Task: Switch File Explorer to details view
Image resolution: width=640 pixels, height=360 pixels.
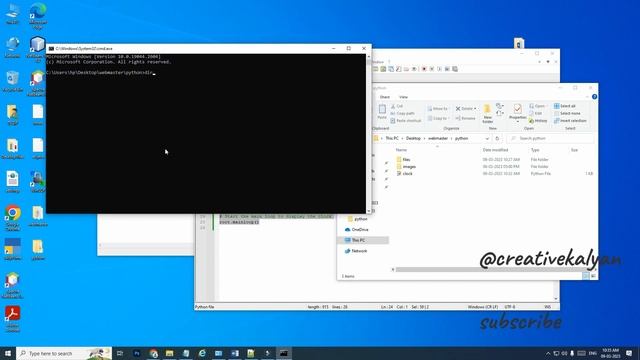Action: pyautogui.click(x=586, y=276)
